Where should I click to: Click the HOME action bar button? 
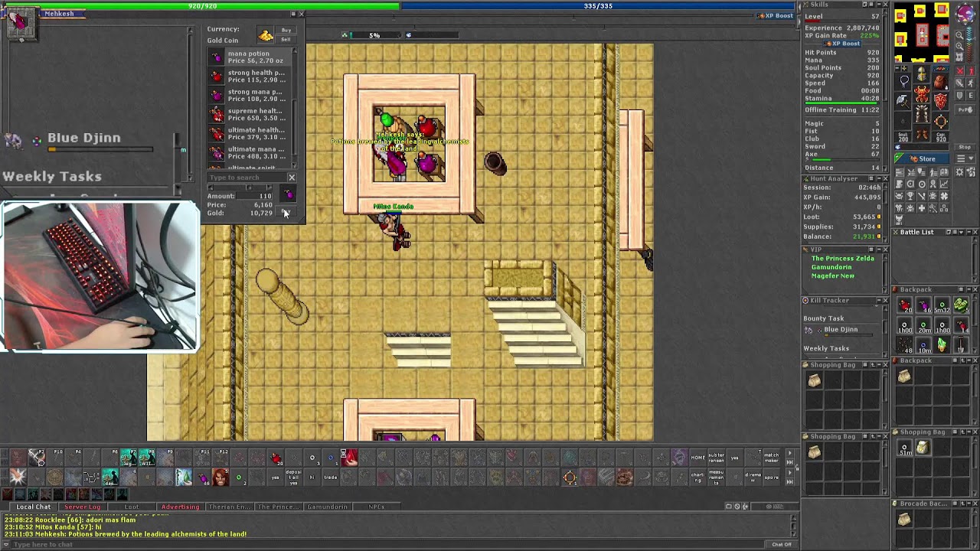[x=697, y=458]
